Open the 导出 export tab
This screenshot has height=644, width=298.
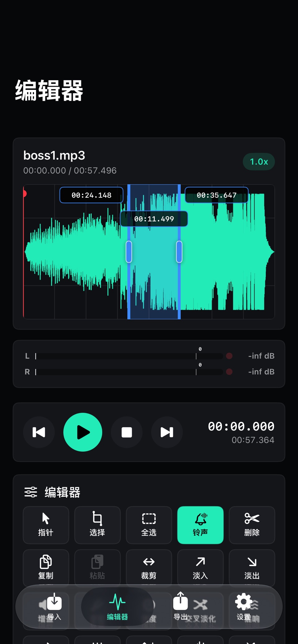180,607
